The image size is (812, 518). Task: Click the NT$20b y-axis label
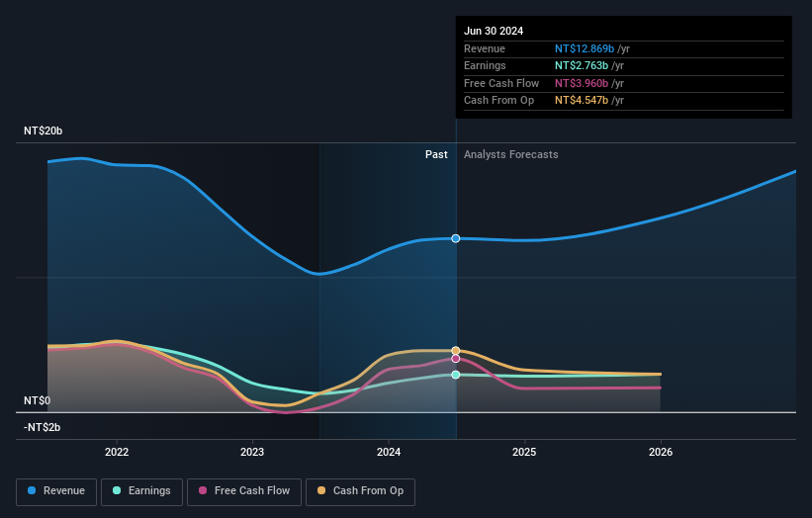click(43, 130)
